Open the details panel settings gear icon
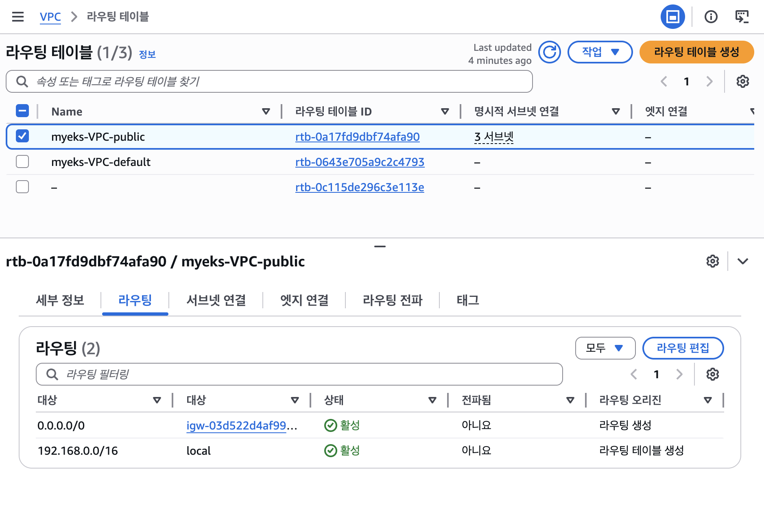The image size is (764, 532). tap(712, 262)
